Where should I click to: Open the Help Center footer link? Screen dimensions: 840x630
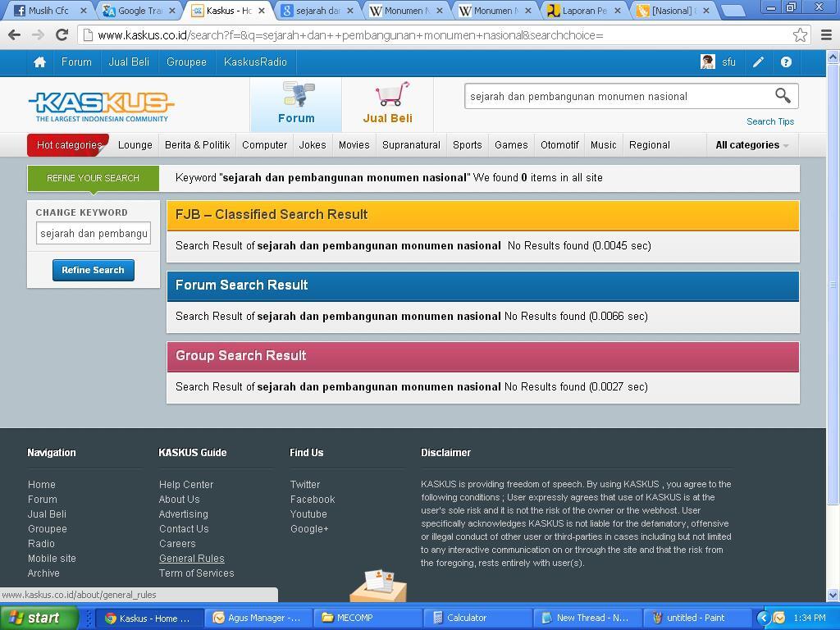point(186,485)
